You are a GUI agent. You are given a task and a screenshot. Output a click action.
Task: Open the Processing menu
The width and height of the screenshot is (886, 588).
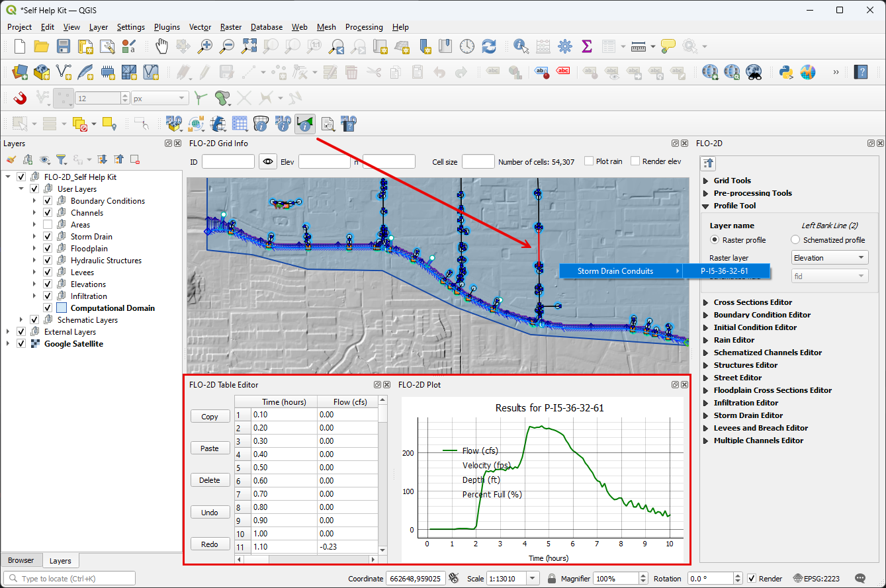pos(363,27)
